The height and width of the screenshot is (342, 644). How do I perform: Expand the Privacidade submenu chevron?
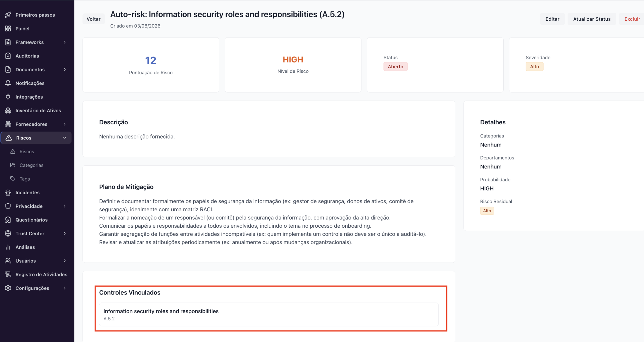click(x=65, y=206)
